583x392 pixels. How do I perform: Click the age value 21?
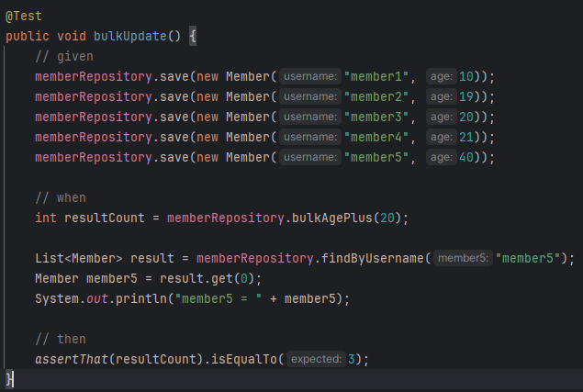coord(466,137)
